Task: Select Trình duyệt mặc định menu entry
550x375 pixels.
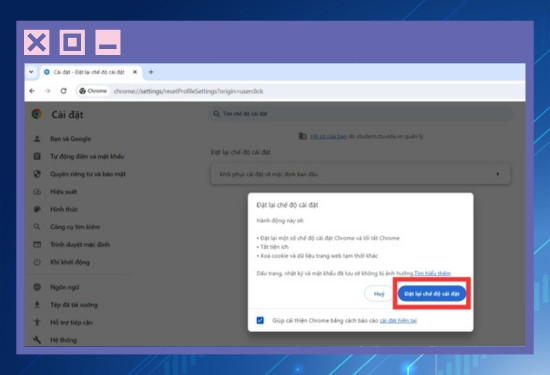Action: coord(80,244)
